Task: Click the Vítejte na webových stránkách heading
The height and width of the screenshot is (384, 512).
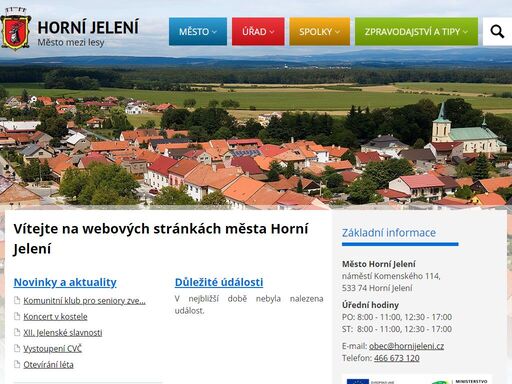Action: click(161, 238)
